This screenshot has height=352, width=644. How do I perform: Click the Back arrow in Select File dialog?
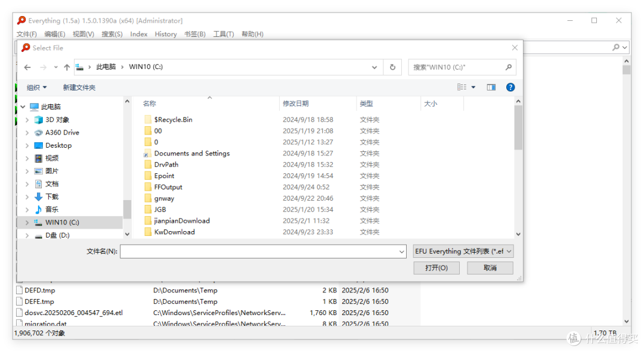27,67
